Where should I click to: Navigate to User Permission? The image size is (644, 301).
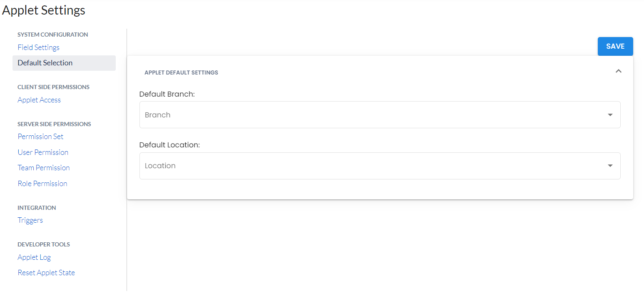click(43, 152)
